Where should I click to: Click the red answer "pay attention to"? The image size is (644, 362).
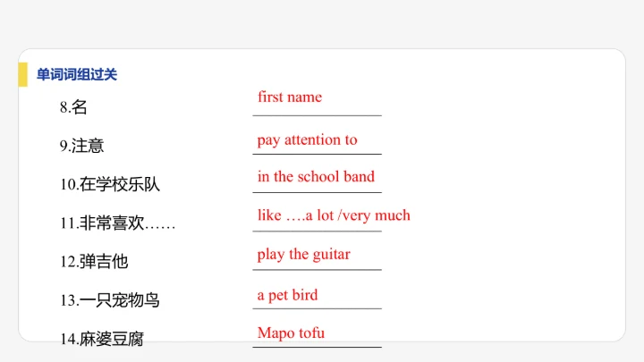[x=307, y=139]
